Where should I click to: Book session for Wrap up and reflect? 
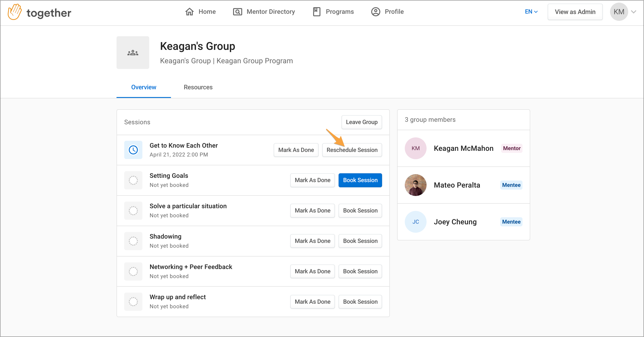(x=360, y=302)
